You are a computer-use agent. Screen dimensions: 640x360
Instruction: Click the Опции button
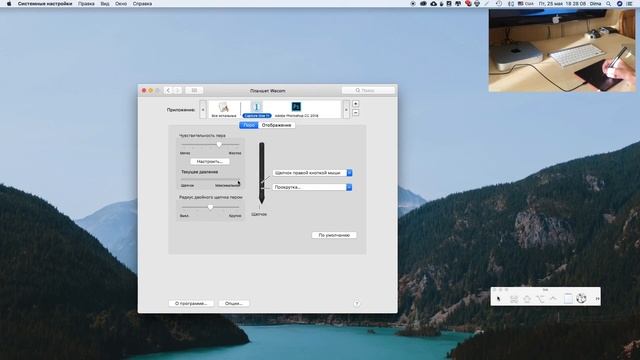tap(234, 304)
